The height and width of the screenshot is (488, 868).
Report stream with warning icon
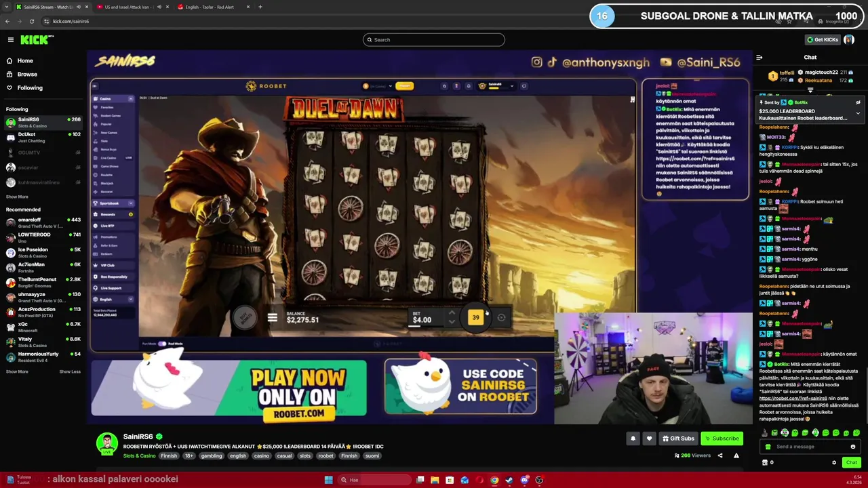(736, 455)
